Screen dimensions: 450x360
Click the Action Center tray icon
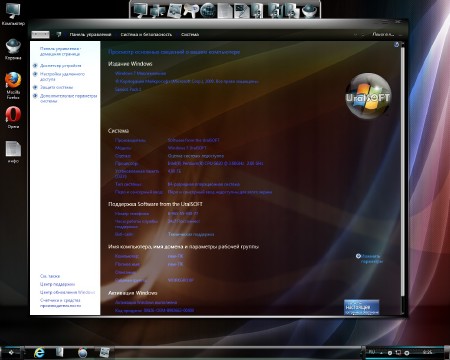pos(390,352)
